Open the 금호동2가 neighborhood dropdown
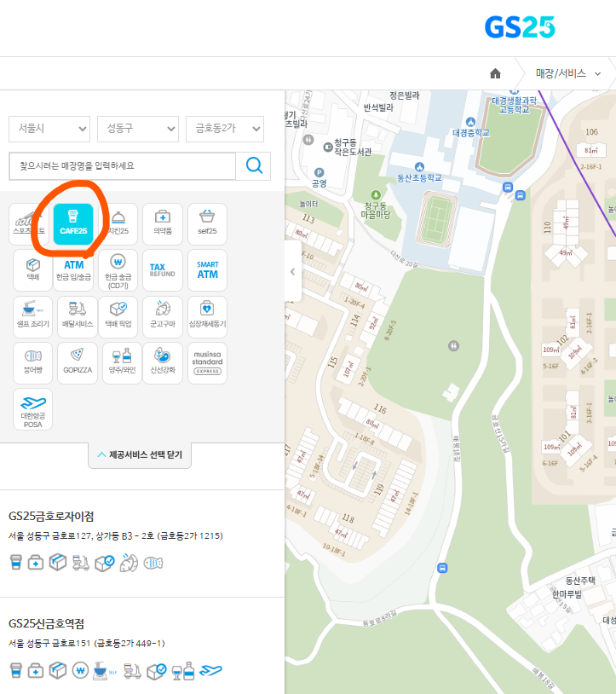616x694 pixels. (x=225, y=129)
